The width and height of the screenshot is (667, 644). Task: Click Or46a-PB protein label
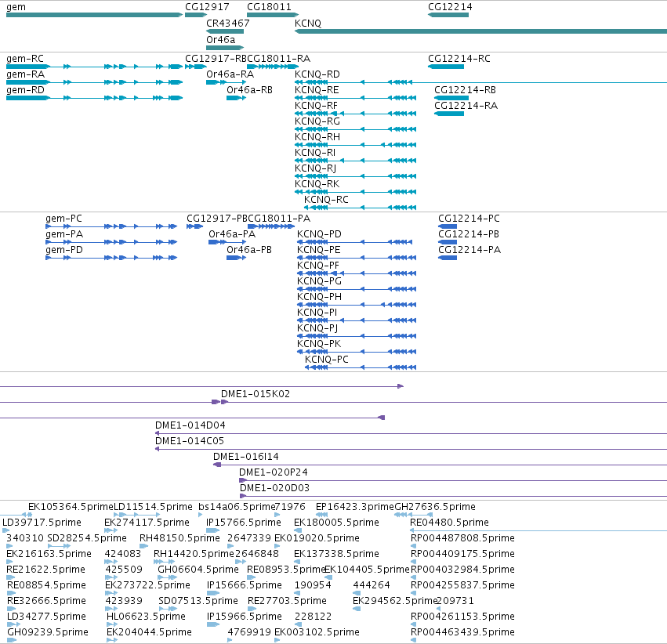click(x=249, y=249)
